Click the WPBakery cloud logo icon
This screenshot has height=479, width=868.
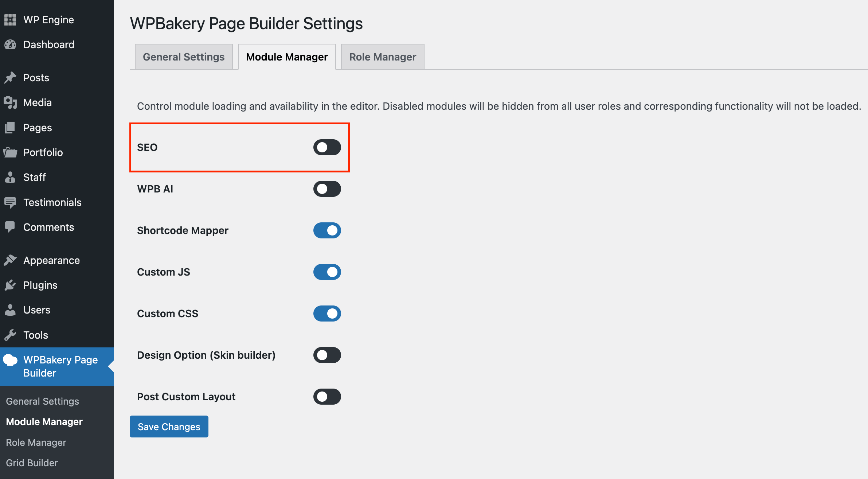point(10,360)
